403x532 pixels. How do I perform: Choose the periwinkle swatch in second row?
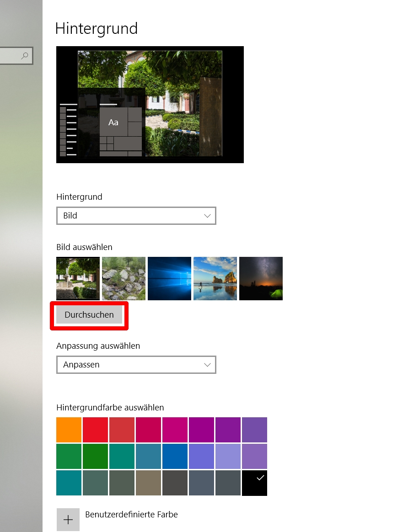[201, 456]
